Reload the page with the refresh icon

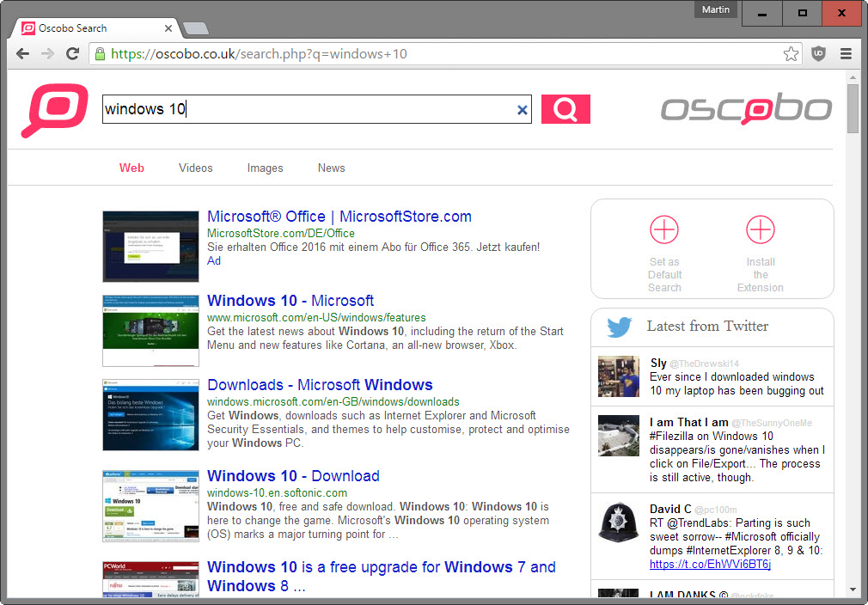pyautogui.click(x=72, y=53)
